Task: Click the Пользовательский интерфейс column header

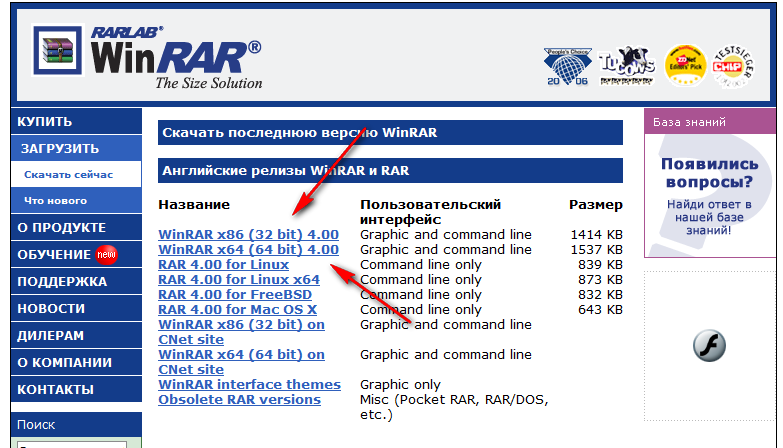Action: click(430, 212)
